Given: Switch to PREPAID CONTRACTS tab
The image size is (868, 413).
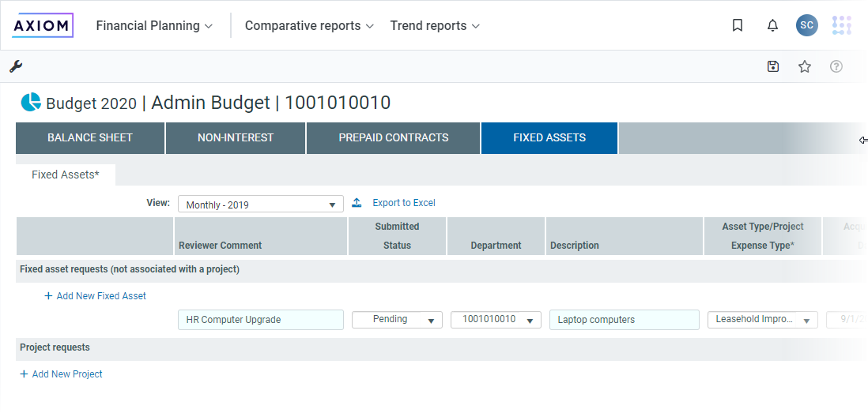Looking at the screenshot, I should click(x=394, y=137).
